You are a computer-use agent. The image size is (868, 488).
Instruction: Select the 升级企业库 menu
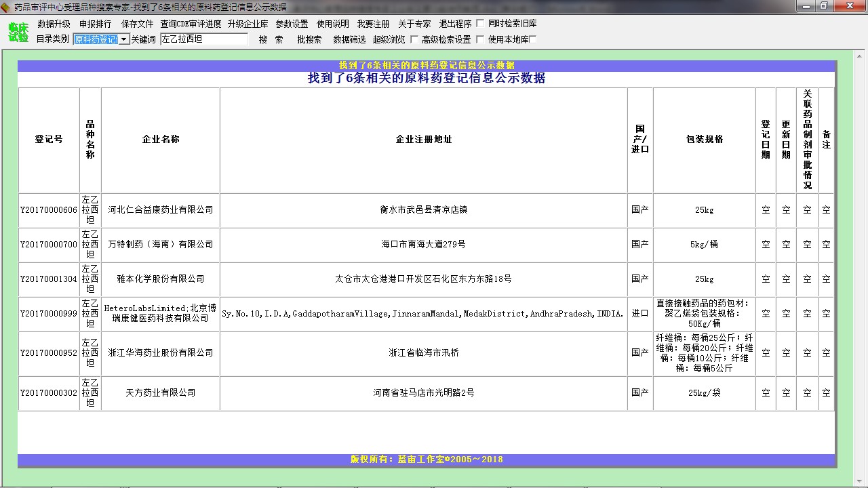(248, 24)
